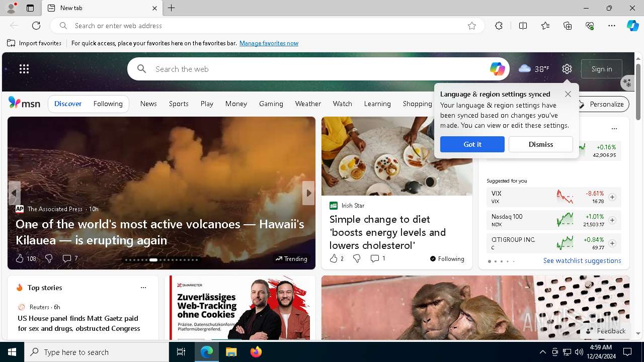Open Copilot sidebar icon
Viewport: 644px width, 362px height.
click(632, 26)
